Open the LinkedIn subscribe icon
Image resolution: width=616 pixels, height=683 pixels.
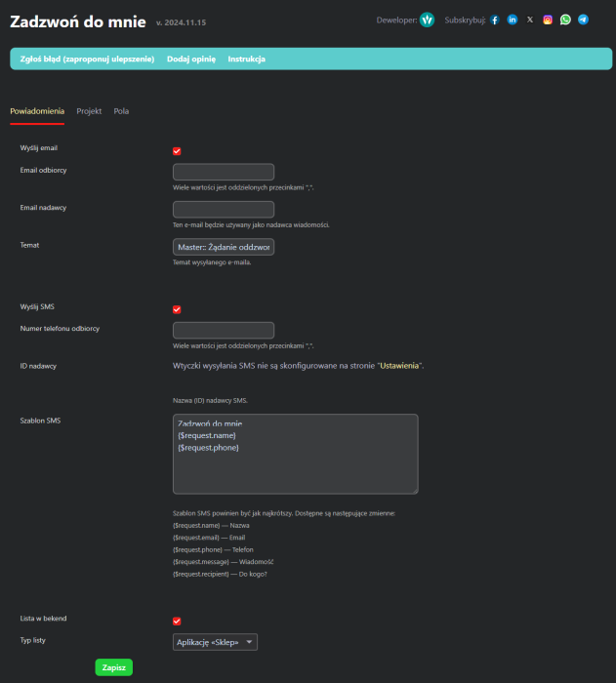pyautogui.click(x=513, y=20)
